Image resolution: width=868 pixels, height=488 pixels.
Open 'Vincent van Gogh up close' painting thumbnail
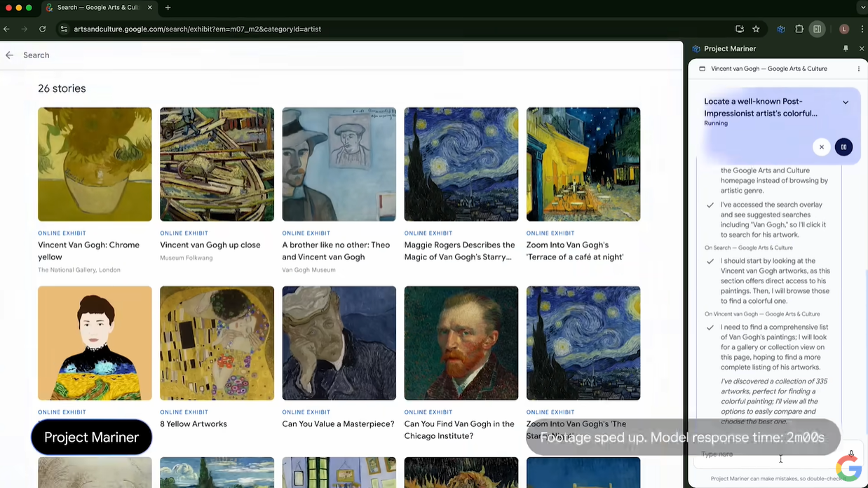pos(217,164)
